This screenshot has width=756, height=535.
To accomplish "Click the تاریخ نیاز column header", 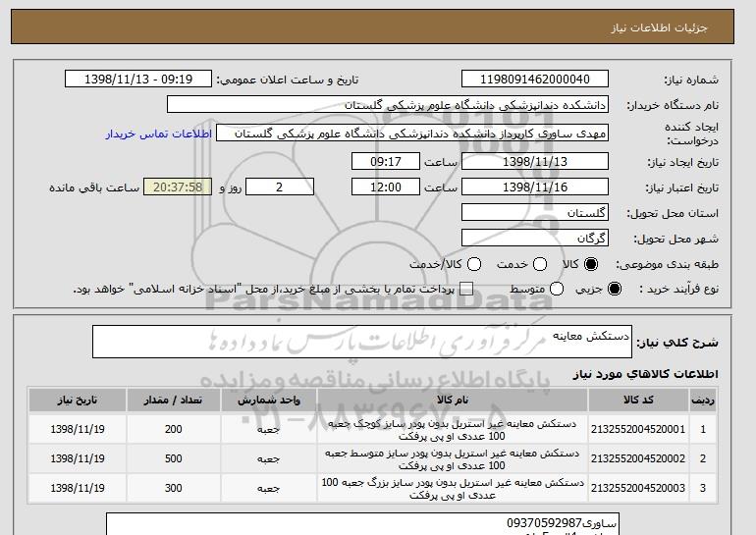I will pos(78,401).
